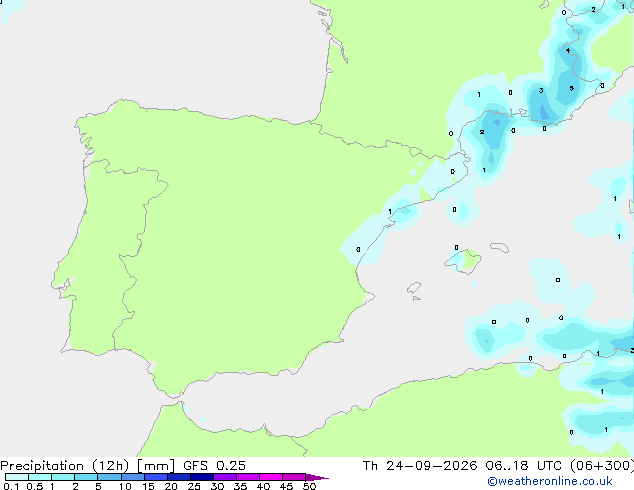This screenshot has height=490, width=634.
Task: Click the Precipitation (12h) title text
Action: click(65, 466)
